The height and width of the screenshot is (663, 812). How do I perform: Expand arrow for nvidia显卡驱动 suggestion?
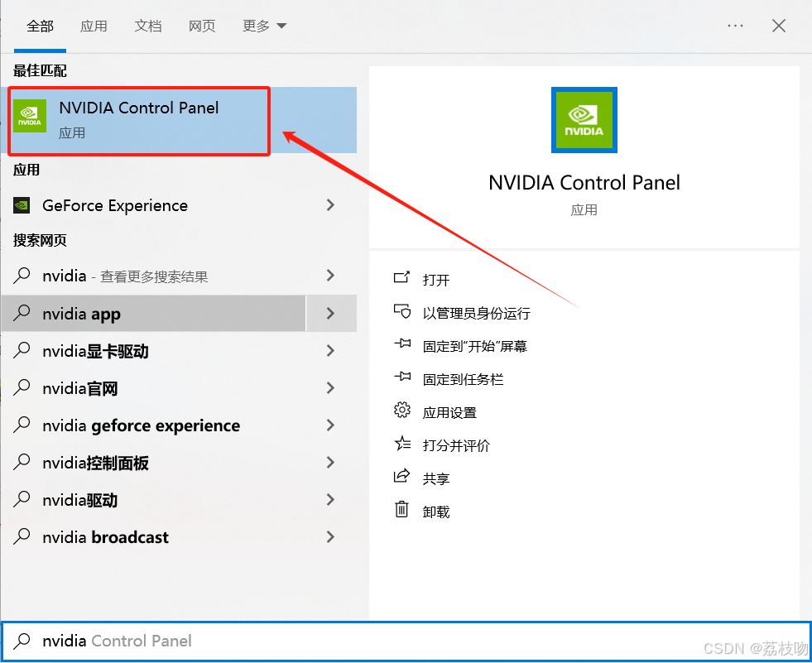330,351
